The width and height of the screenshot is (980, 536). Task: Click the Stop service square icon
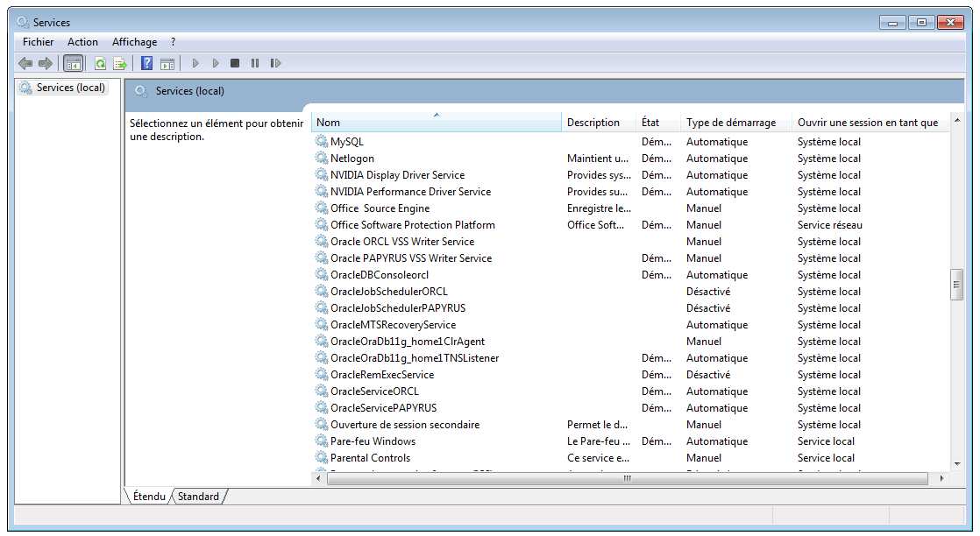point(235,63)
